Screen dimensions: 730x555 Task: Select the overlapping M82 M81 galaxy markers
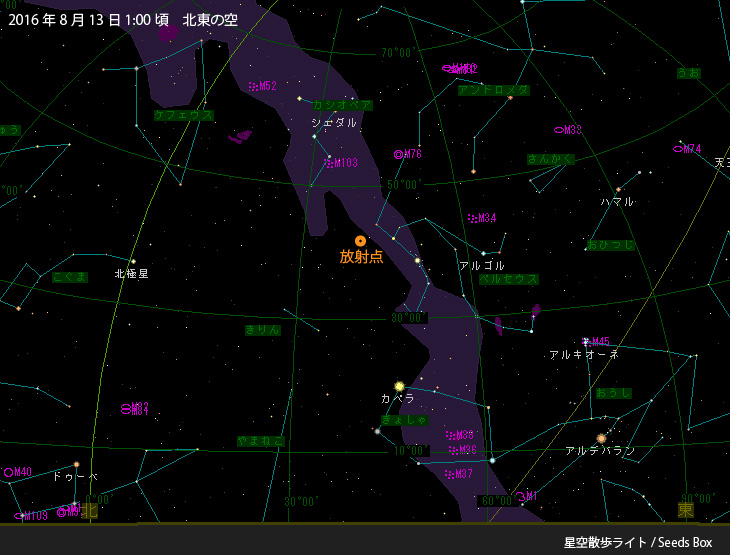tap(135, 408)
